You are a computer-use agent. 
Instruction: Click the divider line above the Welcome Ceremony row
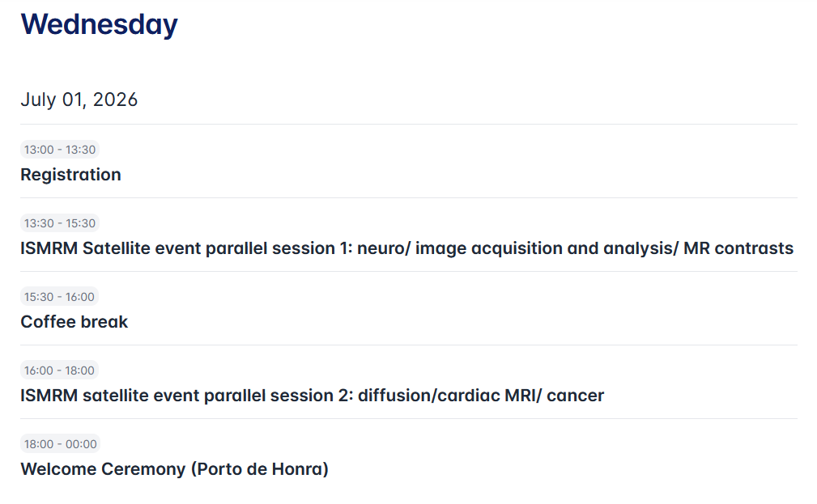pos(409,419)
